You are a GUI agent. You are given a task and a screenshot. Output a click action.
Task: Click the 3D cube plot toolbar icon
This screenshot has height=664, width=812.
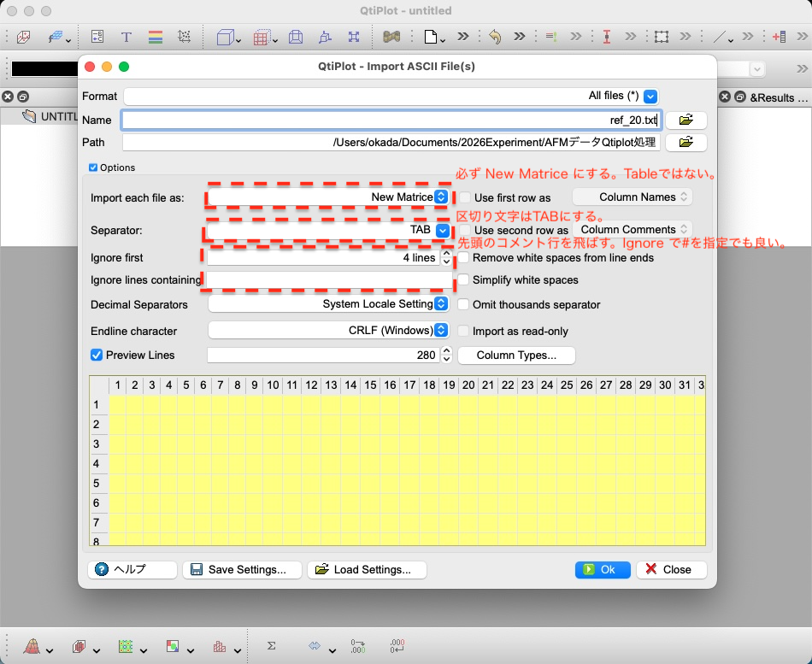(225, 37)
